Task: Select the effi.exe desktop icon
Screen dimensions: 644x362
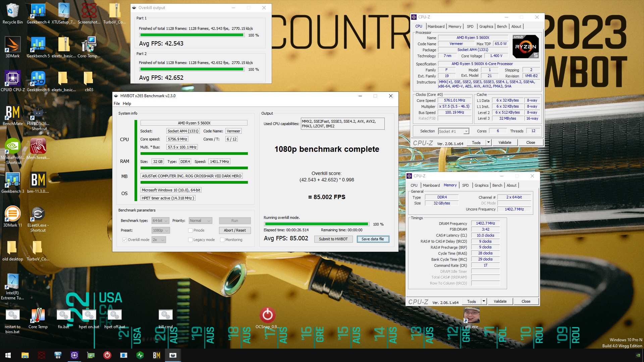Action: (x=471, y=318)
